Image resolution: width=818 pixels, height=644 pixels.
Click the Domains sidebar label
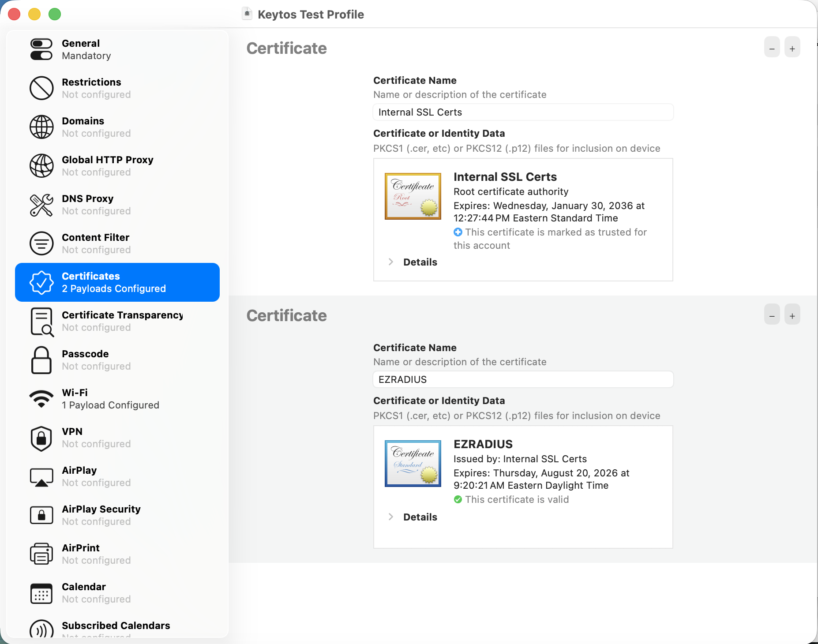[x=83, y=121]
